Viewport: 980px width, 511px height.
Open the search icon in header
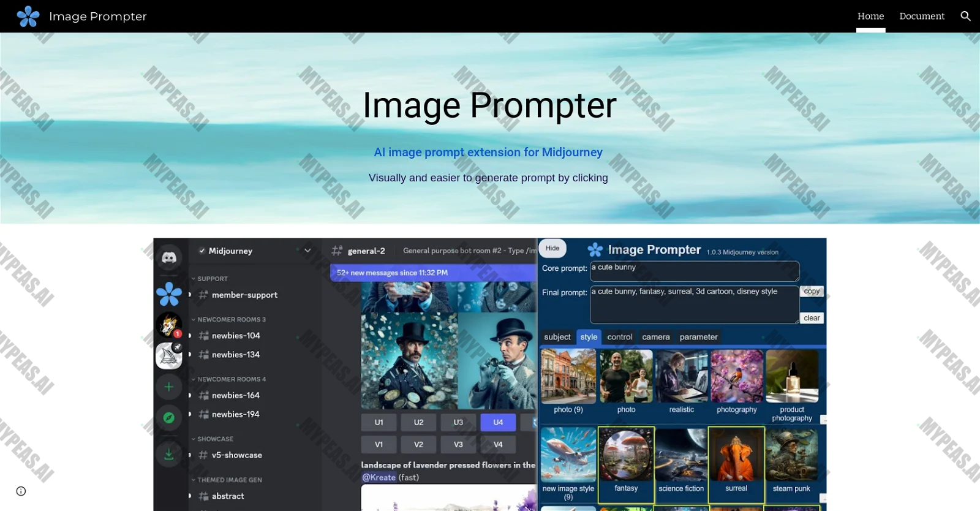coord(965,16)
